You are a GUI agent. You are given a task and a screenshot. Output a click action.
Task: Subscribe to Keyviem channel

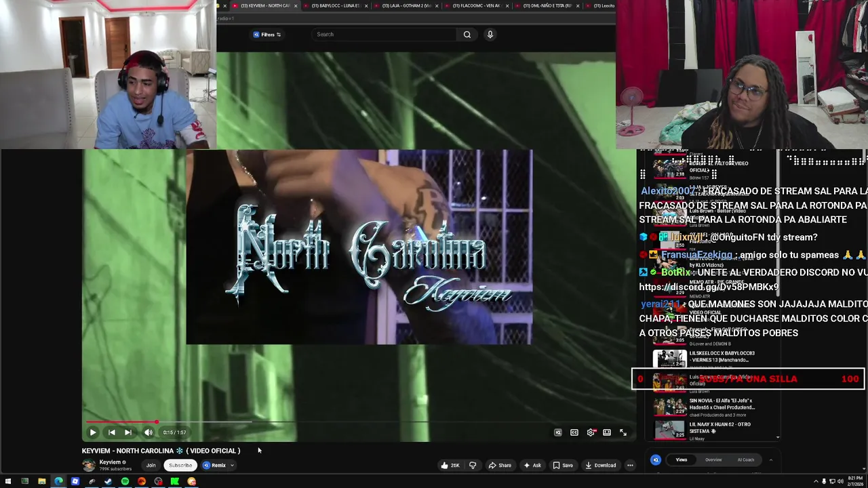180,466
